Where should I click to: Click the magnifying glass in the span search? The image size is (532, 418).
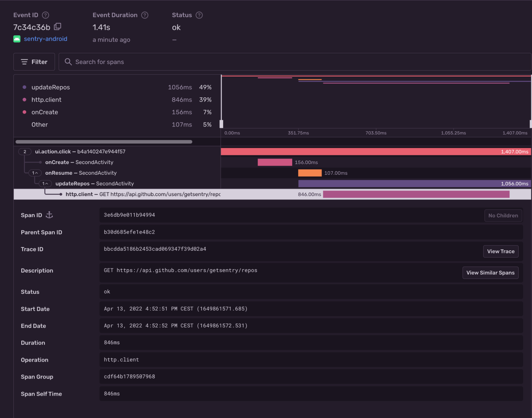point(68,62)
